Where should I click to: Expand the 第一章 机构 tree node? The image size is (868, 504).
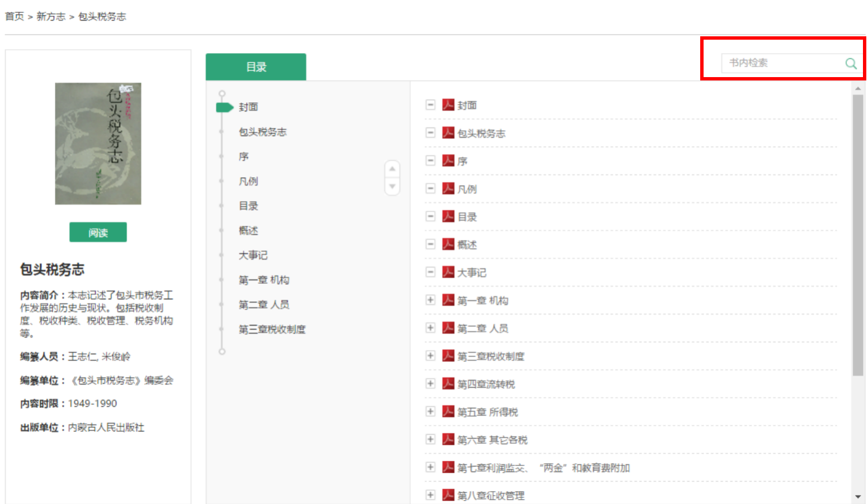point(430,300)
